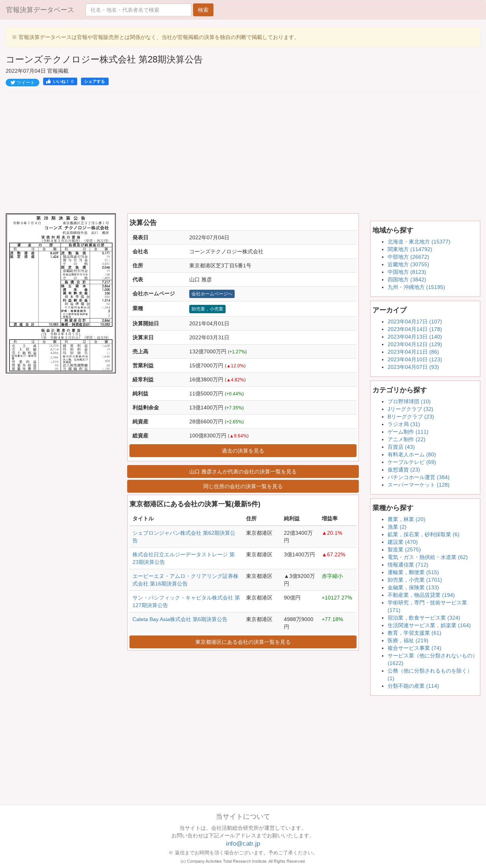Choose industry 情報通信業 (712)
Screen dimensions: 486x868
point(408,565)
